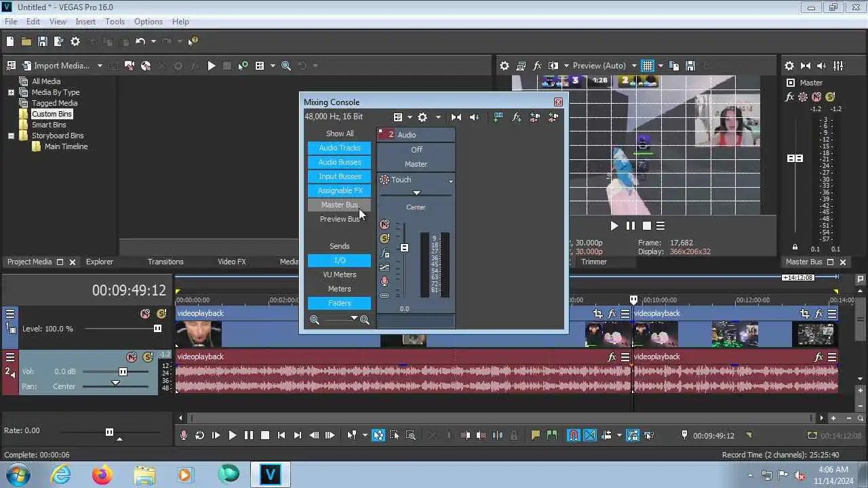Toggle overlays grid in video preview
The width and height of the screenshot is (868, 488).
648,66
